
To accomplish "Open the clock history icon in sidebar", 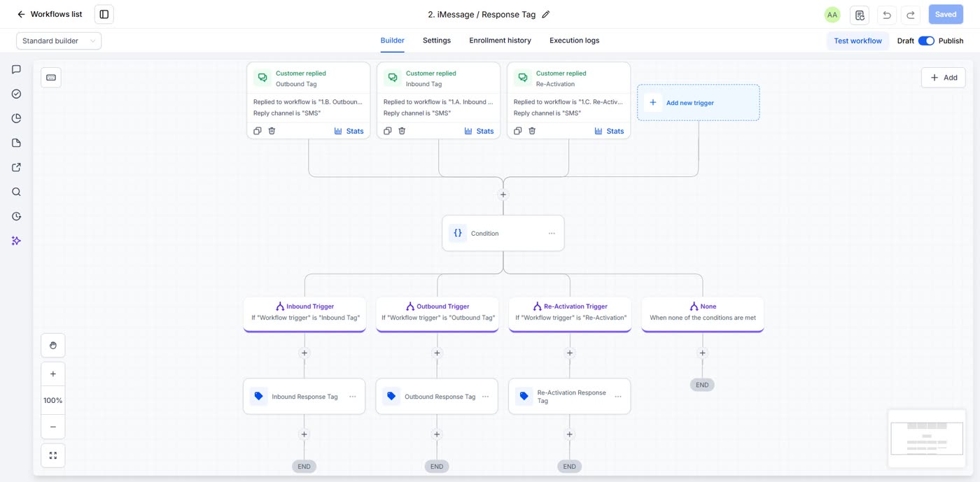I will pos(16,216).
